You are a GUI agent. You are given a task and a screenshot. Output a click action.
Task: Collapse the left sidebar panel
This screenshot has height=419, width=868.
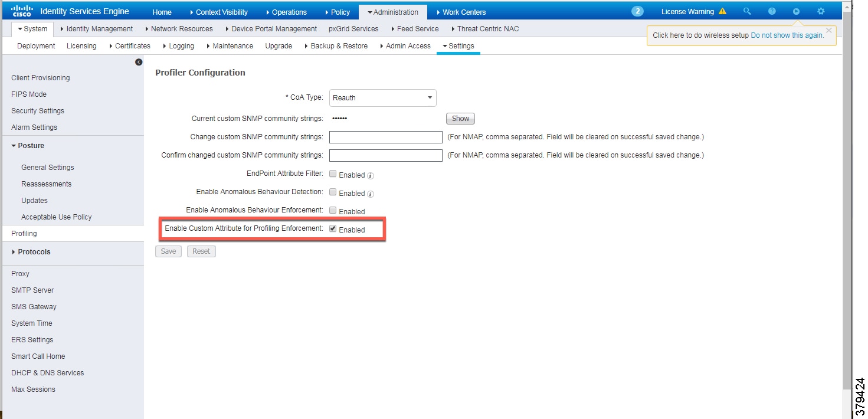[139, 62]
